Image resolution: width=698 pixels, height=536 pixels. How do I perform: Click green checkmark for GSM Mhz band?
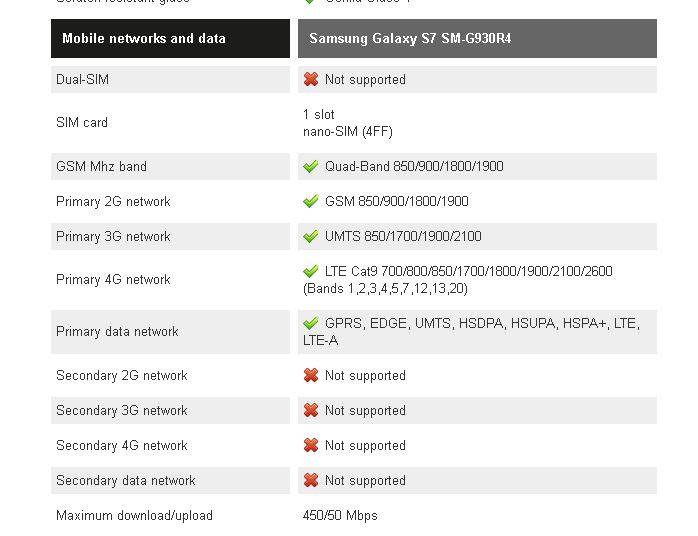point(311,166)
